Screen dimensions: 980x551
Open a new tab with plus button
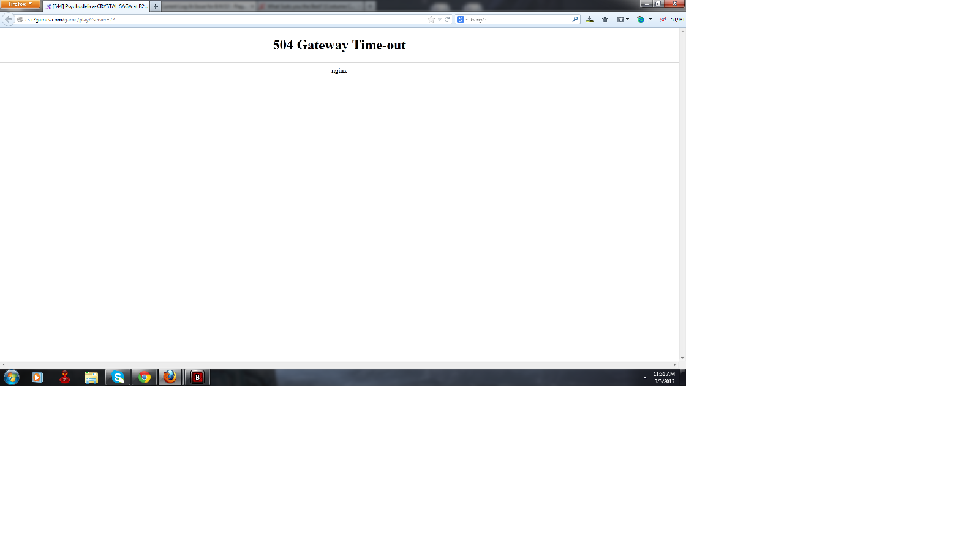pyautogui.click(x=156, y=6)
